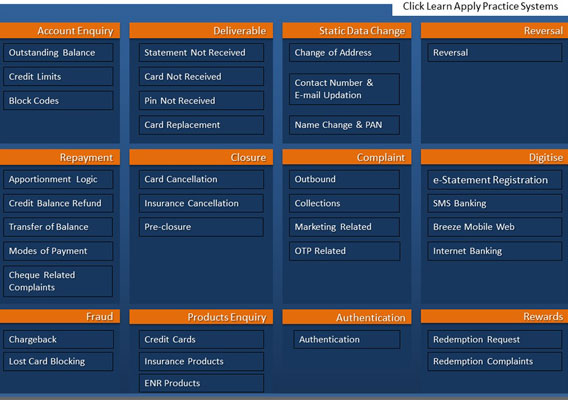The width and height of the screenshot is (568, 400).
Task: Select ENR Products enquiry
Action: (x=201, y=383)
